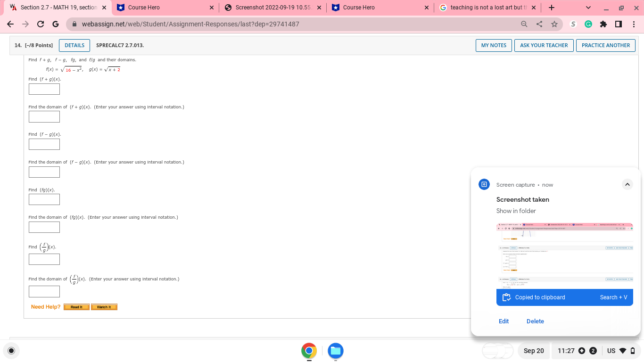This screenshot has width=644, height=362.
Task: Click the domain of (fg)(x) answer box
Action: (44, 227)
